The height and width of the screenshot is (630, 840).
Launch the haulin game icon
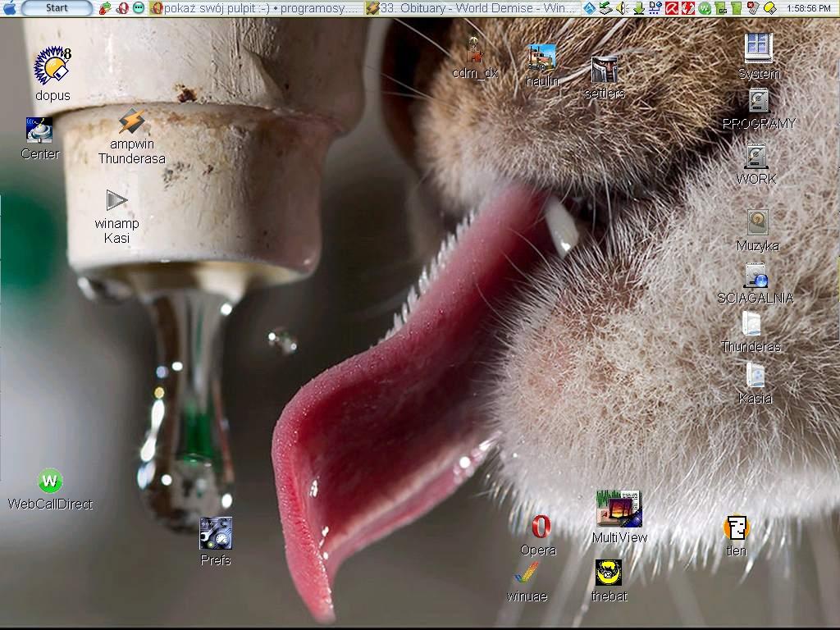tap(542, 66)
